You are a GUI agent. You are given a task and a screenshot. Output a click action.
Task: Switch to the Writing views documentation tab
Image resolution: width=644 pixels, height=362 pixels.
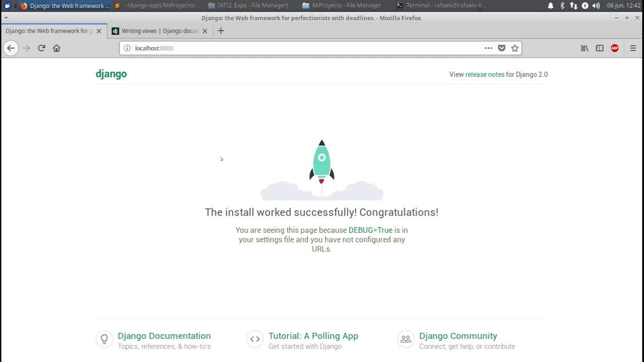click(160, 31)
